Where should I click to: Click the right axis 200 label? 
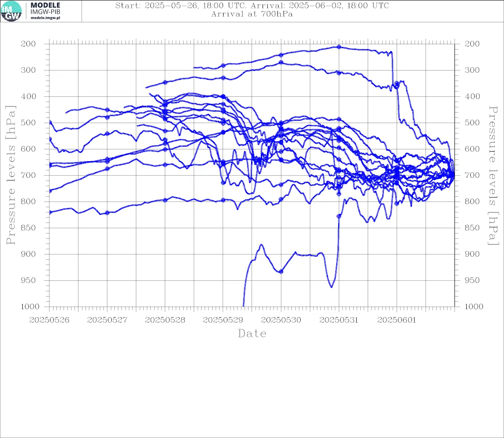[472, 44]
